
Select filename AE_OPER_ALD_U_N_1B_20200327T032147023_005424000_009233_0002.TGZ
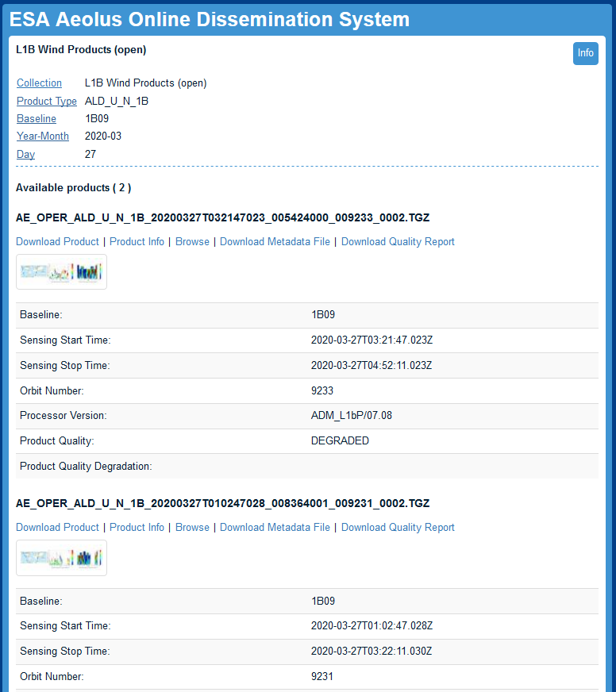(x=222, y=217)
